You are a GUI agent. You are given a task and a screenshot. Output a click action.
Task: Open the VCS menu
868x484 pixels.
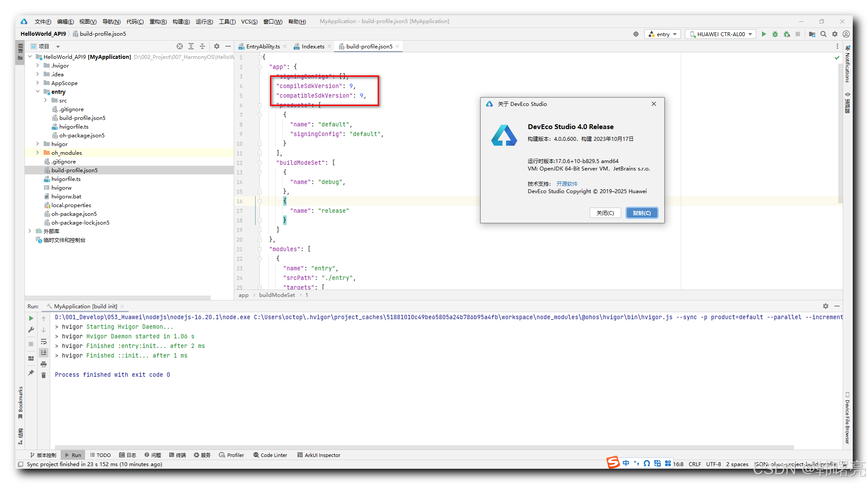249,21
